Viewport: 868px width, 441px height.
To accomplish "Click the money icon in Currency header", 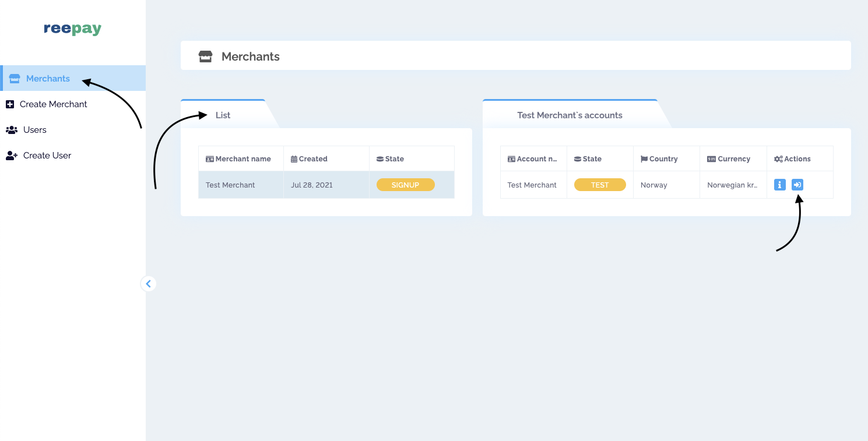I will [x=711, y=159].
